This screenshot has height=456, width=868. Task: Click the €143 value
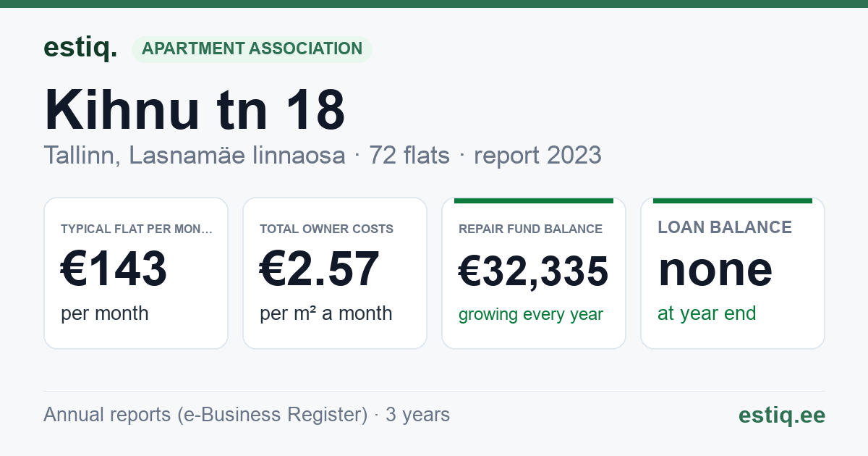coord(114,268)
